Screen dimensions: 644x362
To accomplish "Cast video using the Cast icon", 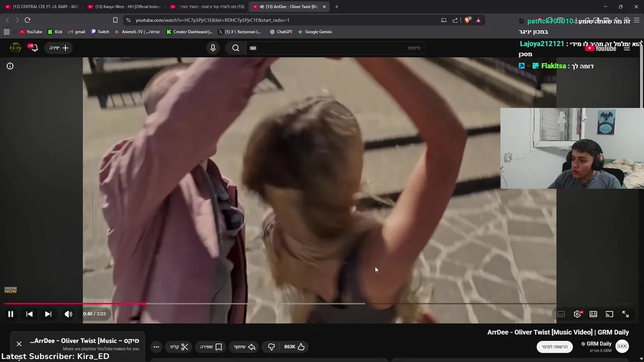I will coord(609,314).
